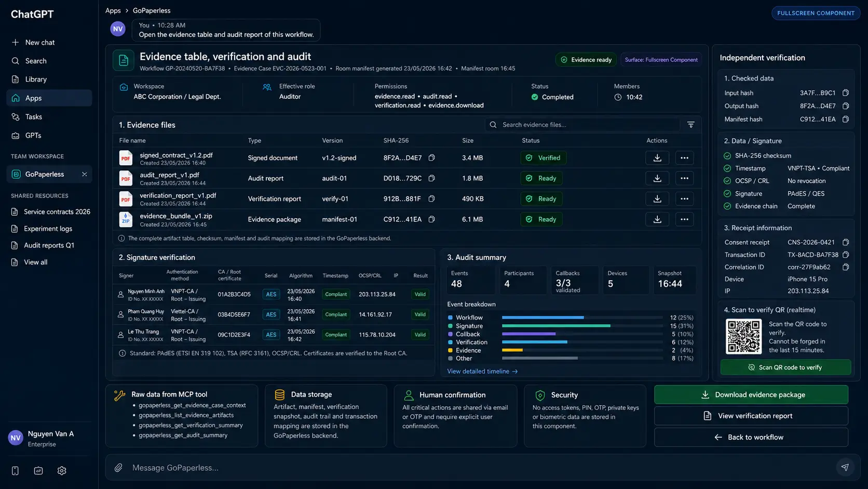Click the Fullscreen Component badge

coord(816,13)
